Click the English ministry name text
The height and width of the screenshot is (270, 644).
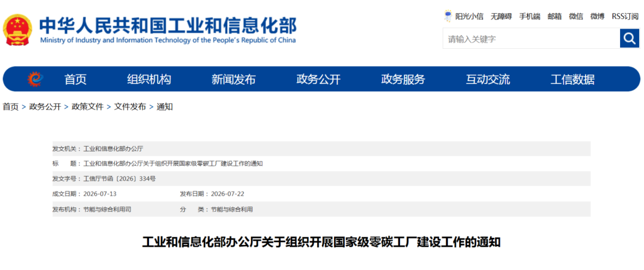[x=168, y=40]
